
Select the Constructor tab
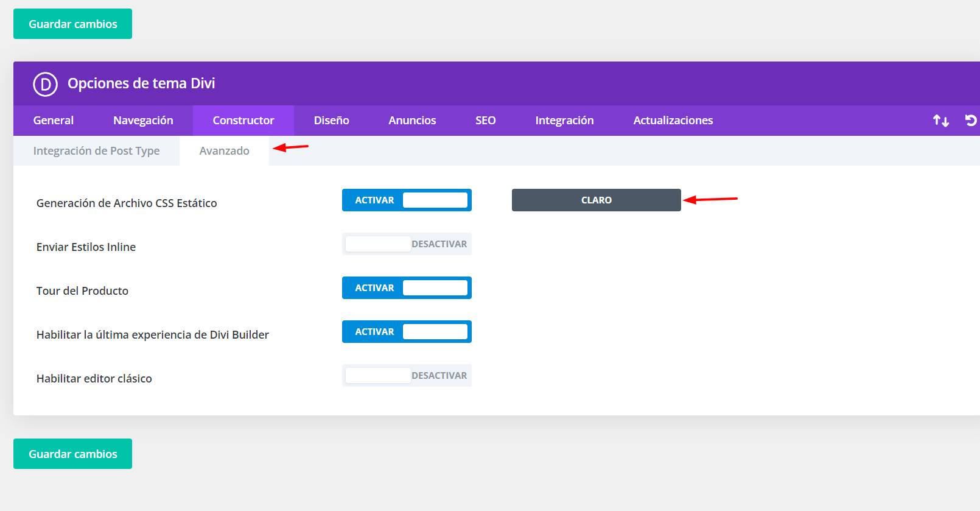pyautogui.click(x=243, y=121)
